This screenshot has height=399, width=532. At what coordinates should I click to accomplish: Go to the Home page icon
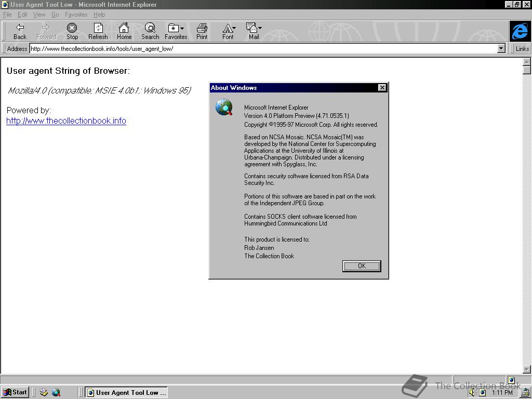coord(124,31)
